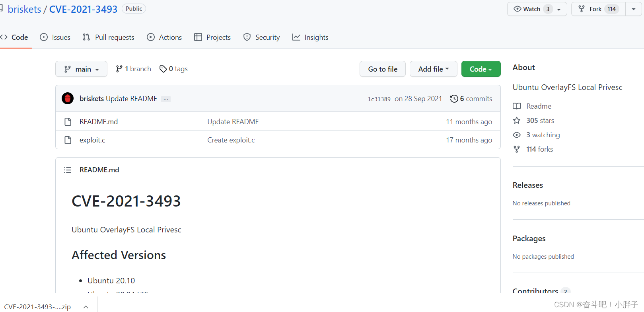Screen dimensions: 644x312
Task: Expand the download item chevron menu
Action: pyautogui.click(x=86, y=307)
